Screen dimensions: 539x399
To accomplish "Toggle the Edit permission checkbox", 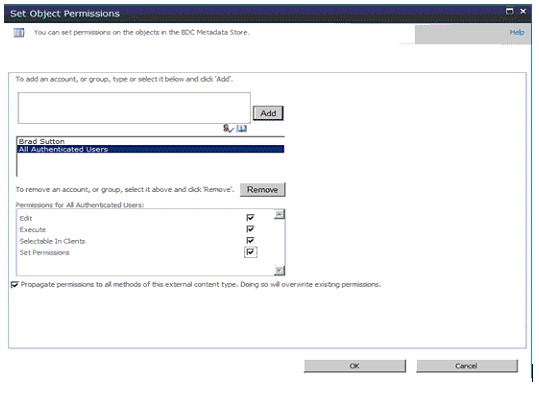I will coord(250,218).
